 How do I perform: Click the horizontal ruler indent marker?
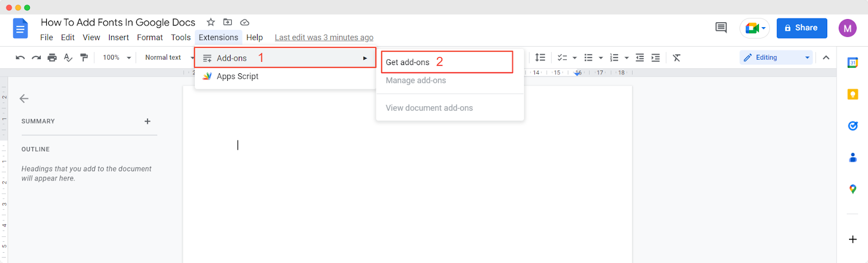pyautogui.click(x=578, y=73)
